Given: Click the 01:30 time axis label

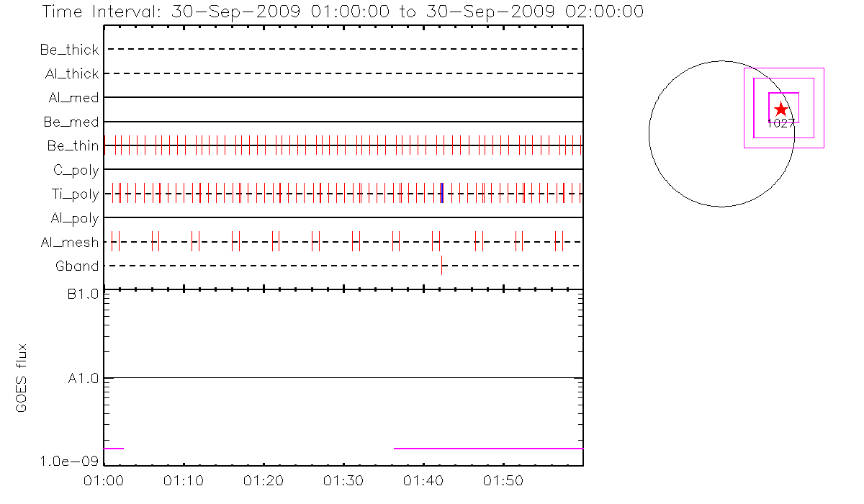Looking at the screenshot, I should click(343, 479).
